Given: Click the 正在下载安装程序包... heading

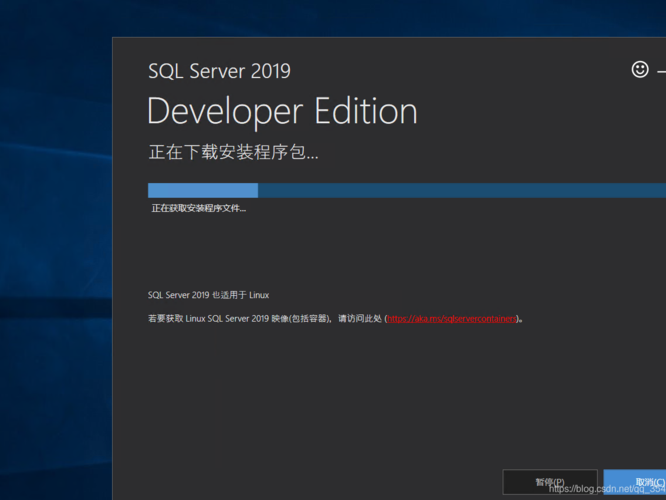Looking at the screenshot, I should click(x=233, y=152).
